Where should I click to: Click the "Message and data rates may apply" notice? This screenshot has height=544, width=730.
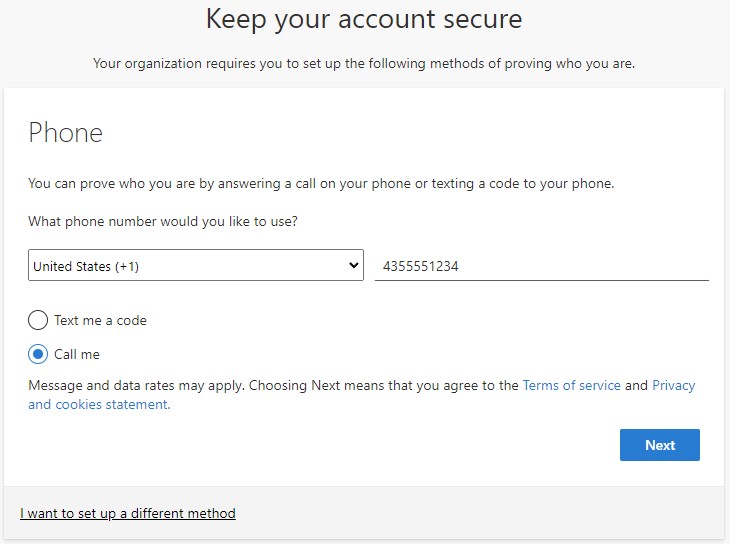[x=136, y=385]
